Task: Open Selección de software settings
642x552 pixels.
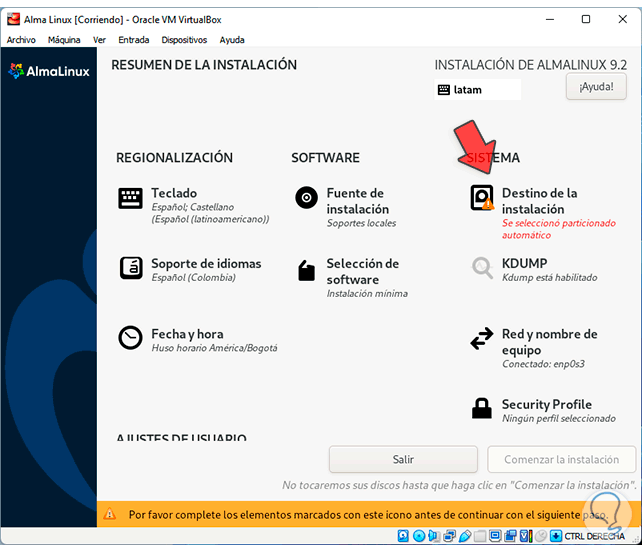Action: [x=353, y=277]
